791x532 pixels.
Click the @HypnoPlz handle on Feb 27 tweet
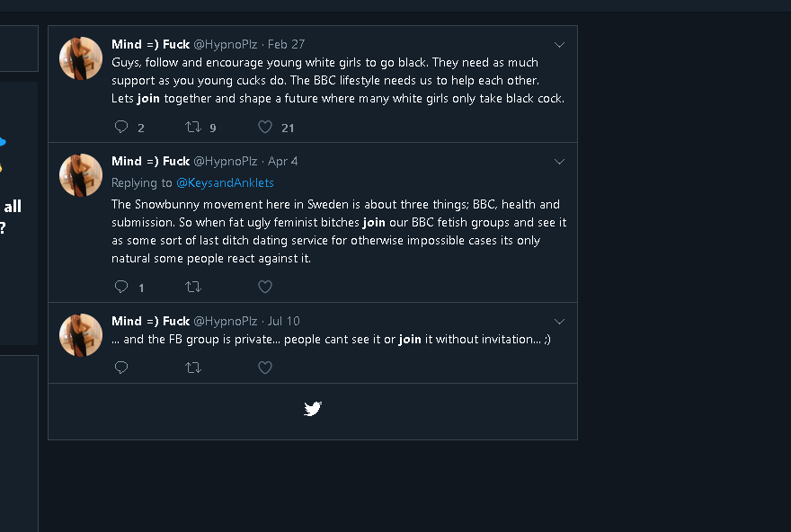point(226,44)
